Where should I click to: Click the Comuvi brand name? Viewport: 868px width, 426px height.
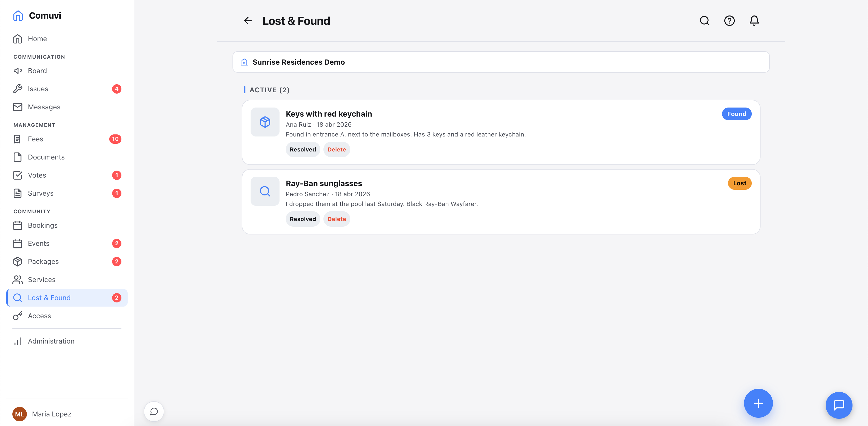click(45, 16)
